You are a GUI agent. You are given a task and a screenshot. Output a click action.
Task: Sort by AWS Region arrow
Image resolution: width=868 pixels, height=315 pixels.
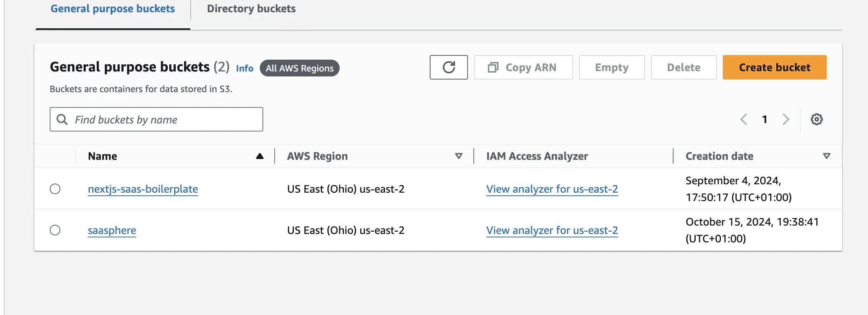click(459, 156)
